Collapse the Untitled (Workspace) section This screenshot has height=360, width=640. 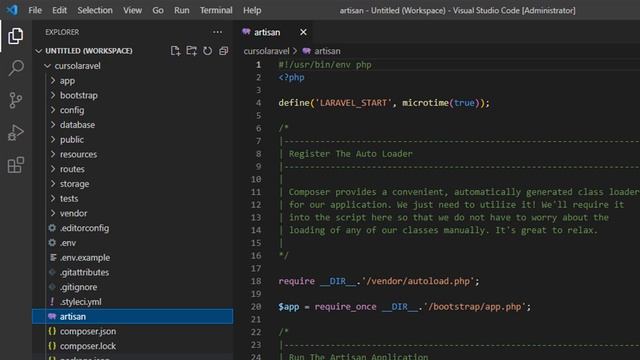39,51
